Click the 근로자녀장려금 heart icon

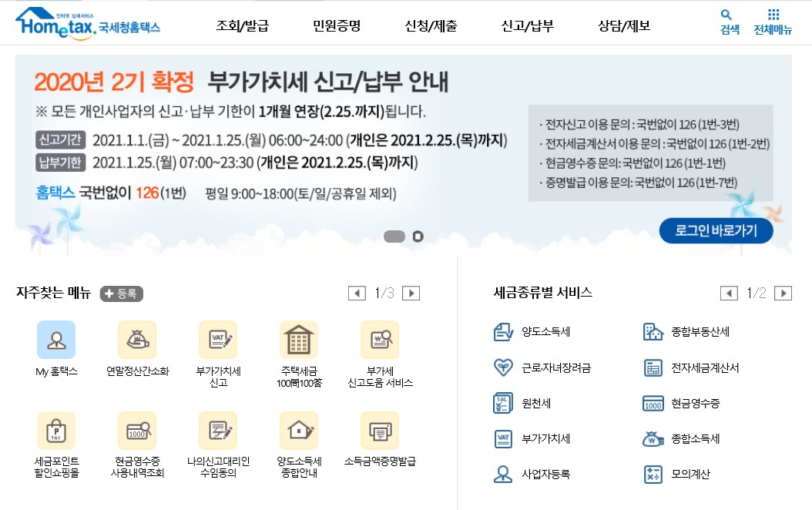503,367
